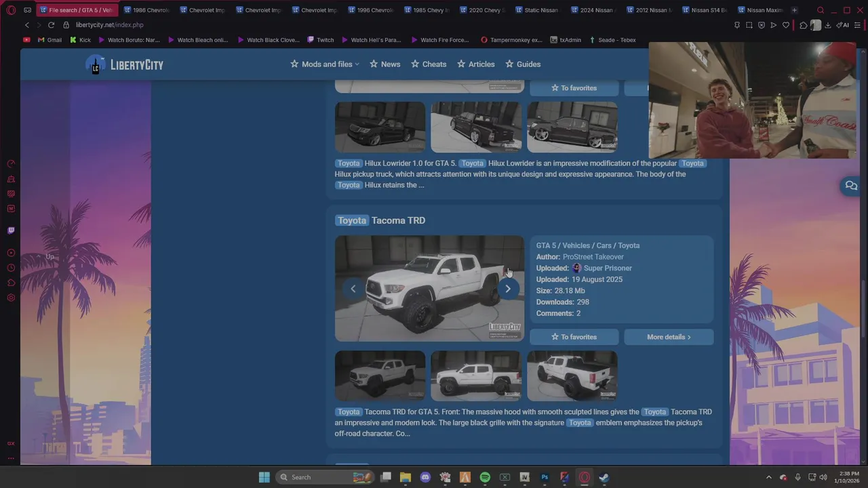The height and width of the screenshot is (488, 868).
Task: Open first Hilux Lowrider thumbnail
Action: point(380,127)
